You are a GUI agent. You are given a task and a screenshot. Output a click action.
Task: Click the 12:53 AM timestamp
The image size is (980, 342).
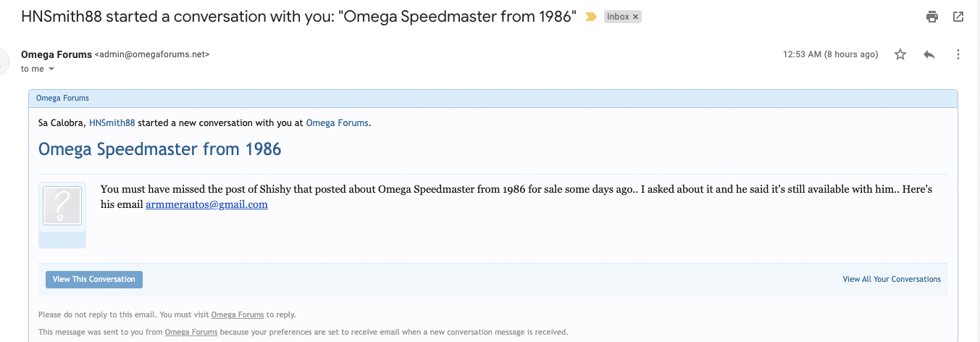pyautogui.click(x=830, y=54)
